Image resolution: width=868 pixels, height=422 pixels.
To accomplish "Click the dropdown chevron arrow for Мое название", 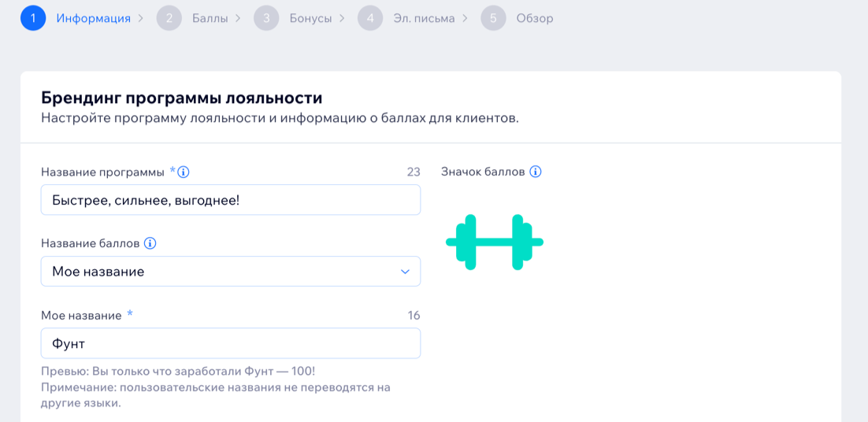I will [405, 272].
